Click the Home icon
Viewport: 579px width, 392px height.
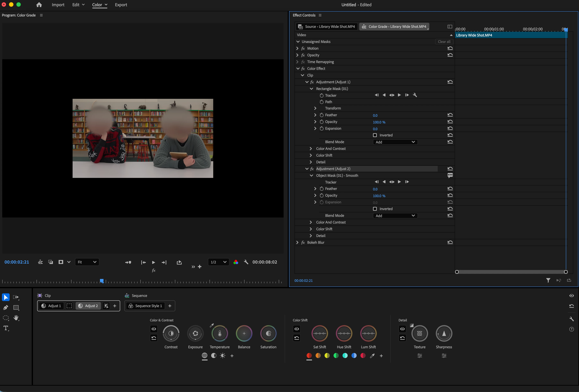pos(39,5)
